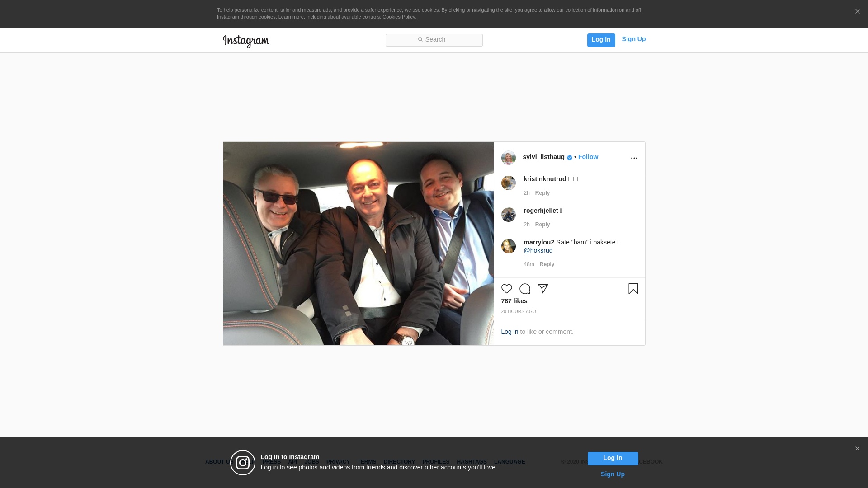The height and width of the screenshot is (488, 868).
Task: Reply to kristinknutrud's comment
Action: point(542,193)
